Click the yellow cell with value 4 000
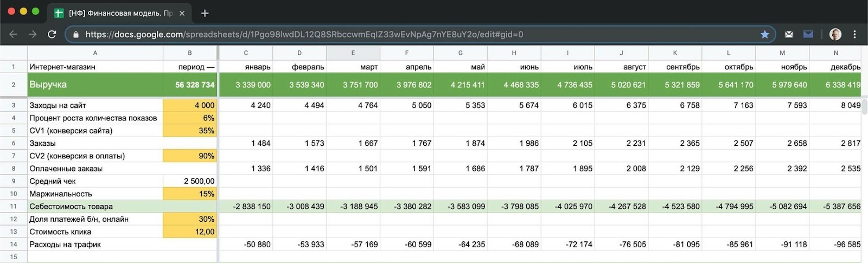868x263 pixels. pyautogui.click(x=190, y=105)
